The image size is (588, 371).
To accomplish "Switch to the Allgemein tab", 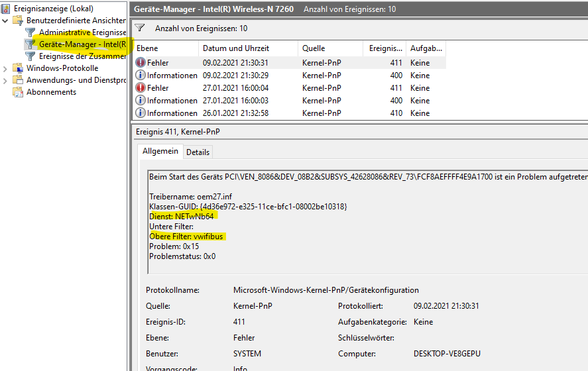I will pyautogui.click(x=160, y=151).
